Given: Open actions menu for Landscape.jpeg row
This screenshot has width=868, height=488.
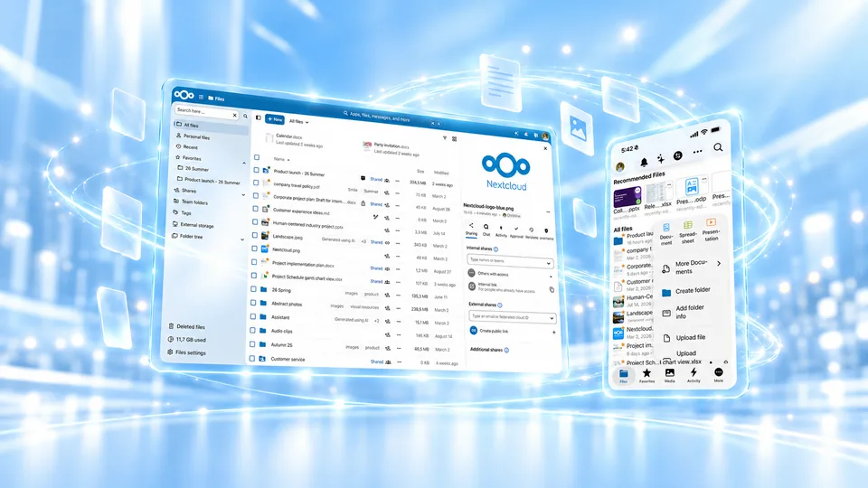Looking at the screenshot, I should 398,243.
